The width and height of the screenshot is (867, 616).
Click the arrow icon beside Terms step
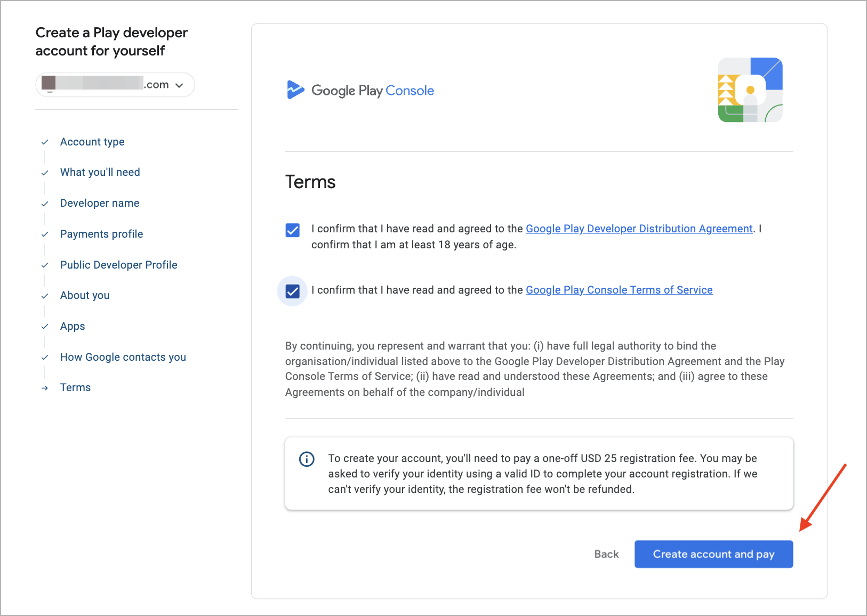(45, 388)
